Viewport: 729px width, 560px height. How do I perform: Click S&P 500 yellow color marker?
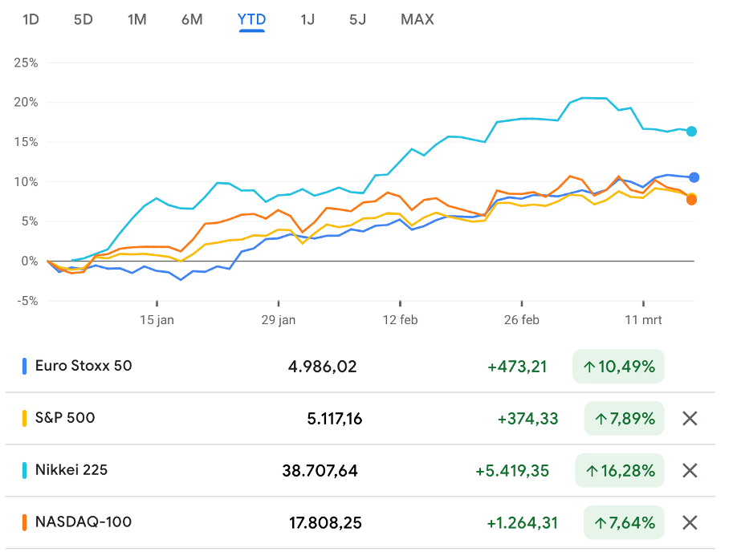click(24, 418)
